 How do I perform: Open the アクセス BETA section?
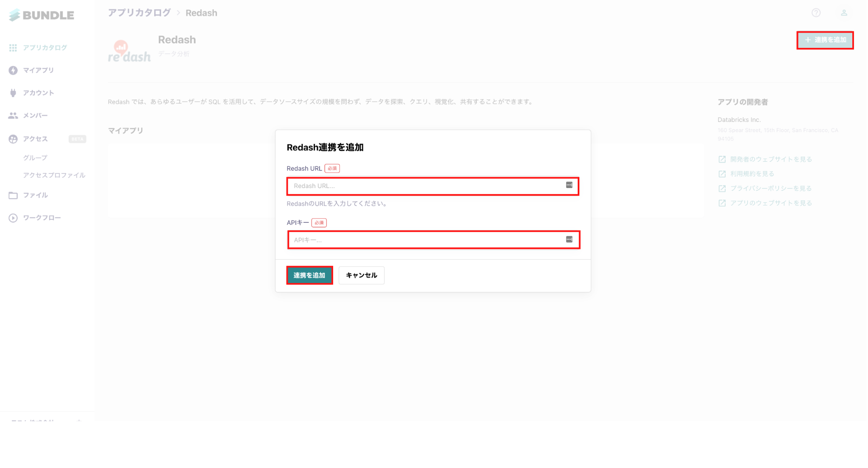click(x=35, y=139)
